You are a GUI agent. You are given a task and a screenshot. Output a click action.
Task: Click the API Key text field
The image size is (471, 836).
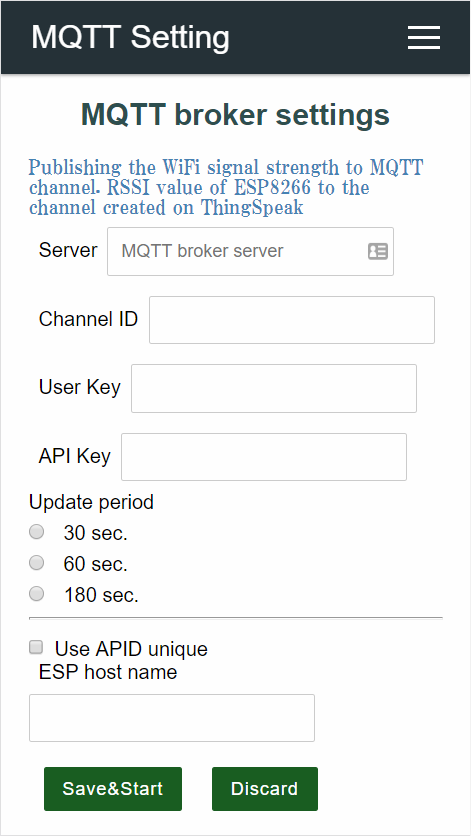click(x=264, y=457)
